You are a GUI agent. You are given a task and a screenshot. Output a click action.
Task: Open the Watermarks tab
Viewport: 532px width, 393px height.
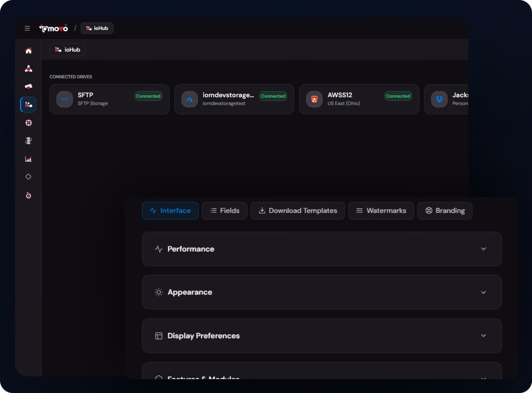pos(381,211)
